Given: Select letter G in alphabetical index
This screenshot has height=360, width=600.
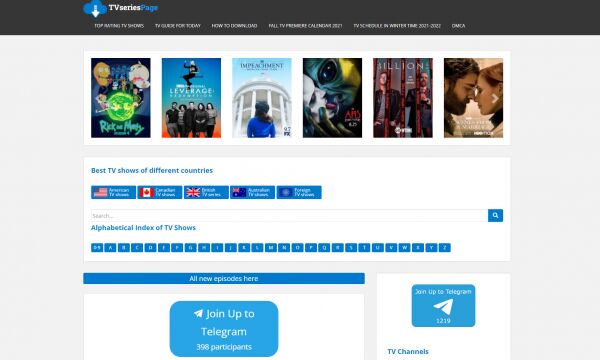Looking at the screenshot, I should pyautogui.click(x=191, y=248).
